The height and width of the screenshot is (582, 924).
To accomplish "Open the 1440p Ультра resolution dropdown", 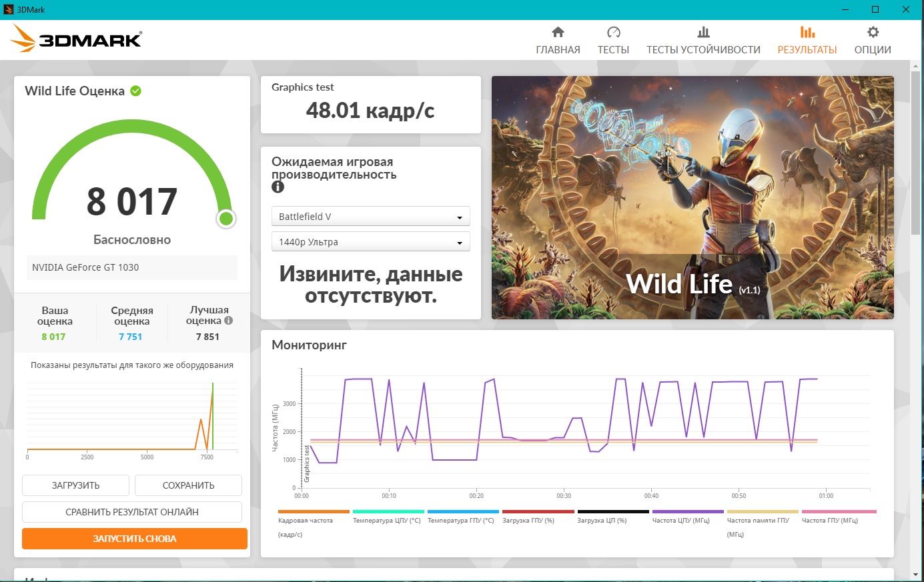I will click(x=370, y=242).
